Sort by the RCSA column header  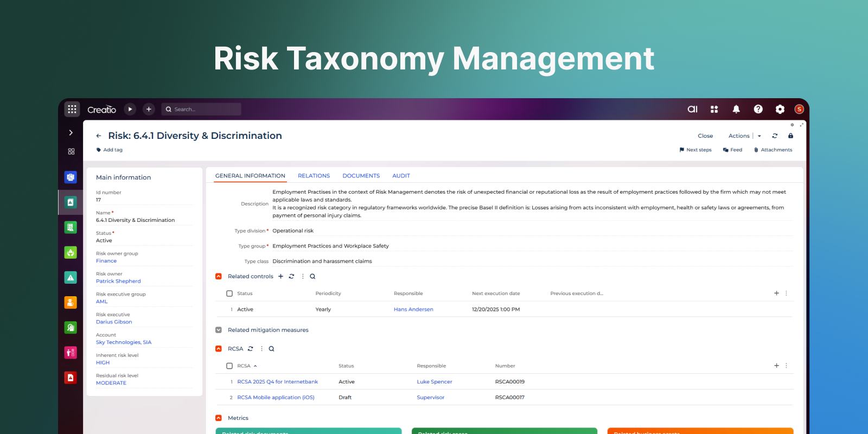(x=244, y=366)
